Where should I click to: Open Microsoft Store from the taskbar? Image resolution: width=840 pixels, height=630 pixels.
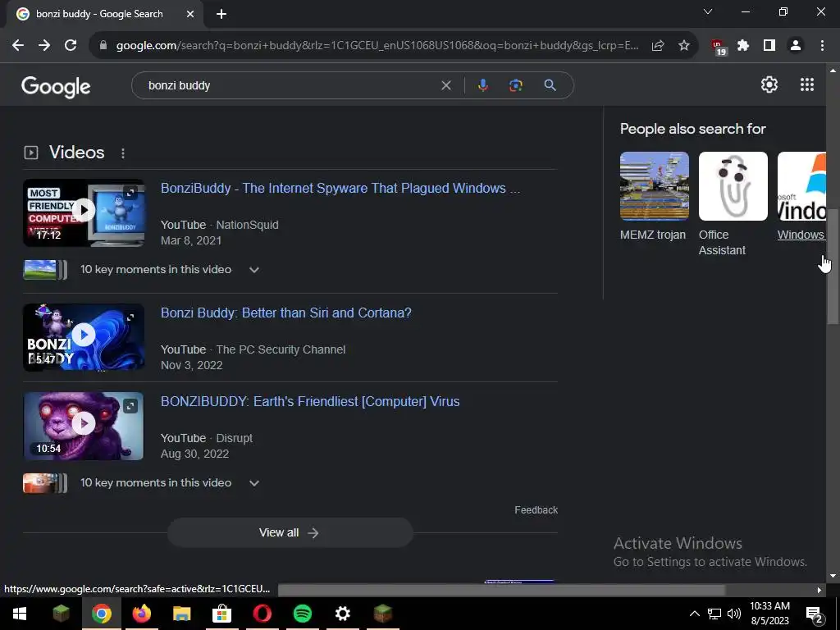click(x=221, y=614)
